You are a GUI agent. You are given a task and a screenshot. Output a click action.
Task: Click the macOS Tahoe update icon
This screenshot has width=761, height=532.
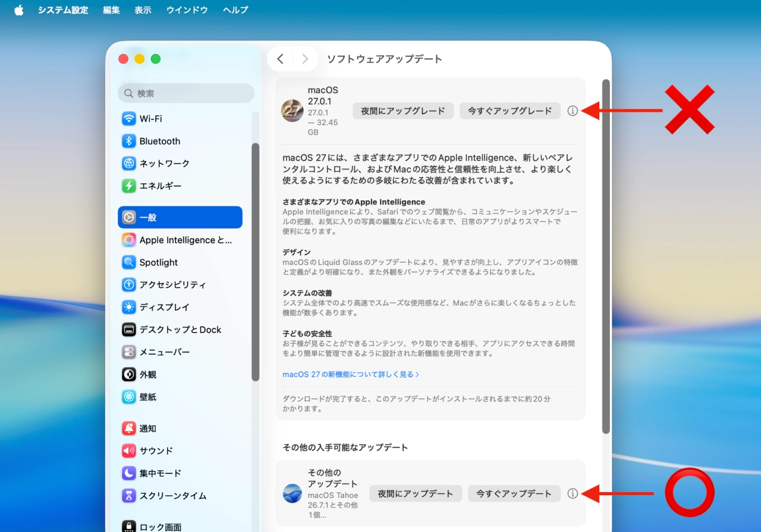293,493
